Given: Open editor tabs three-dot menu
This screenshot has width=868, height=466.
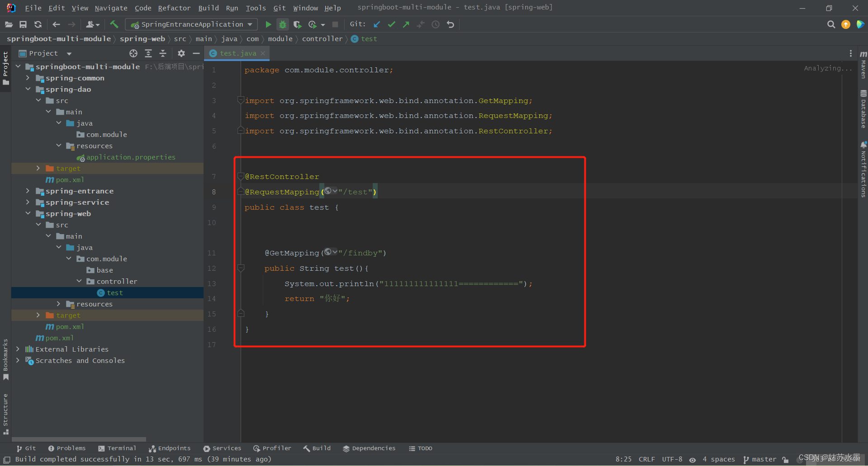Looking at the screenshot, I should coord(851,53).
